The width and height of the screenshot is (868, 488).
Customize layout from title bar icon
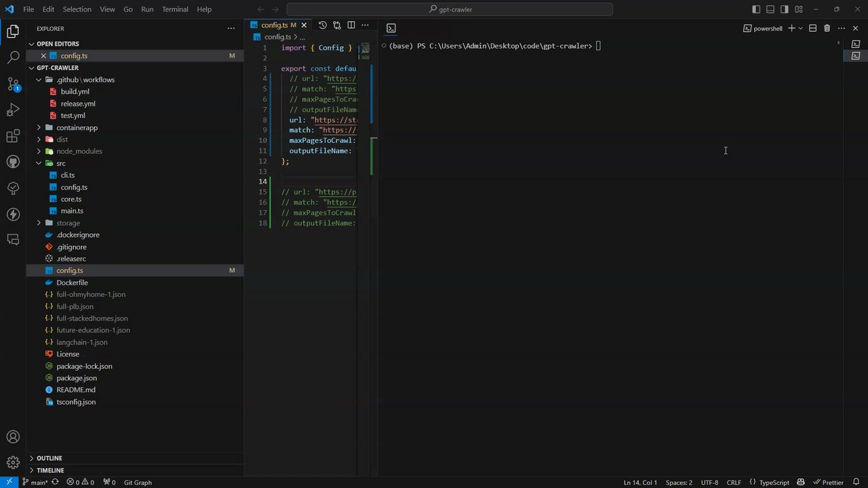tap(799, 9)
